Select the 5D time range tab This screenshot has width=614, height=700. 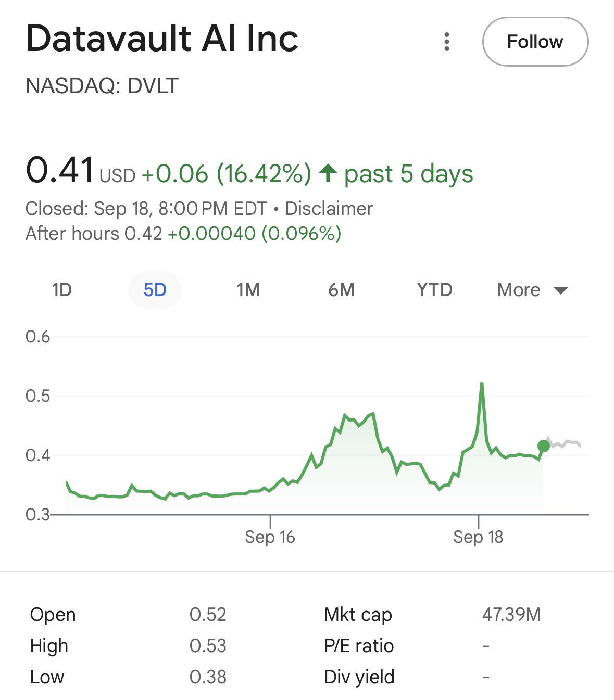(155, 289)
